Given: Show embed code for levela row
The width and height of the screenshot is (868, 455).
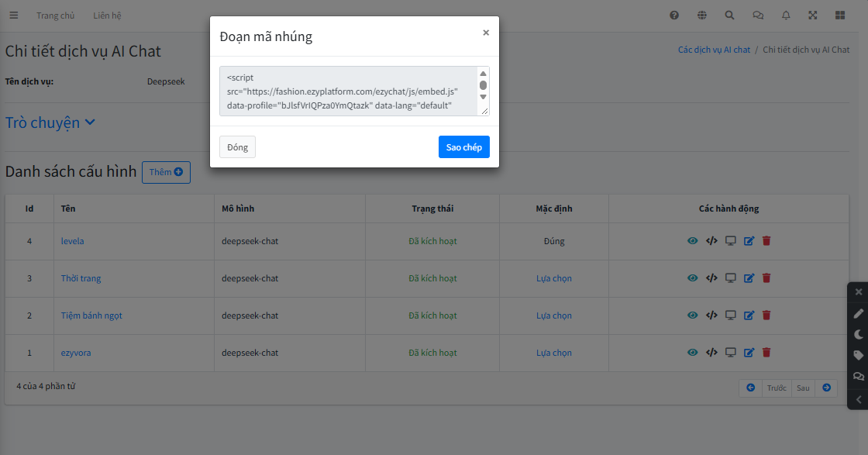Looking at the screenshot, I should pyautogui.click(x=712, y=241).
